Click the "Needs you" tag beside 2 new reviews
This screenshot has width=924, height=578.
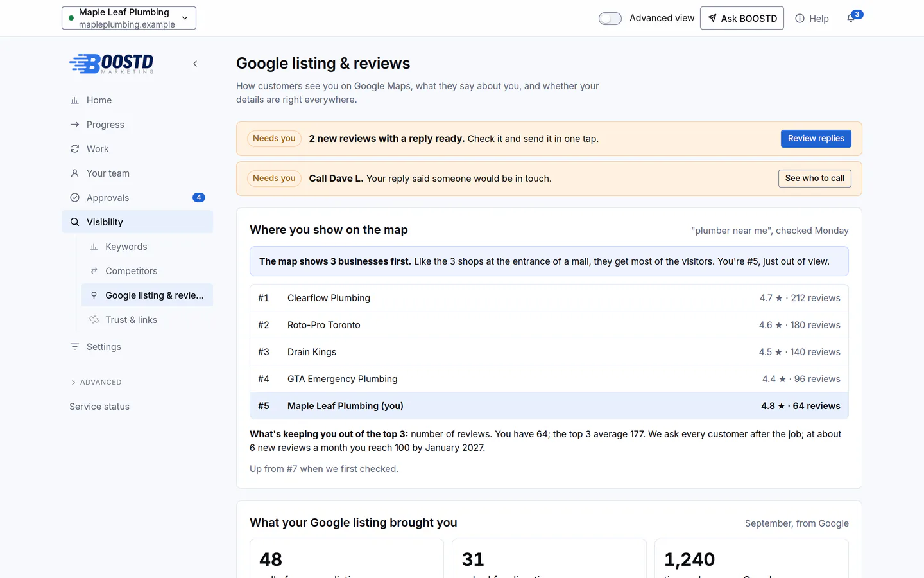coord(274,139)
